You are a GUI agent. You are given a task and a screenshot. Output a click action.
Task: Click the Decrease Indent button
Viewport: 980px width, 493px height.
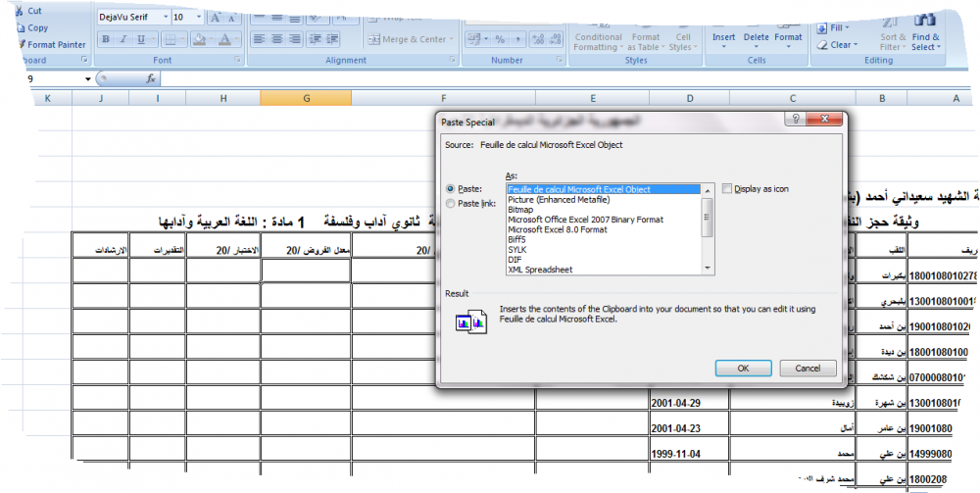[x=315, y=39]
